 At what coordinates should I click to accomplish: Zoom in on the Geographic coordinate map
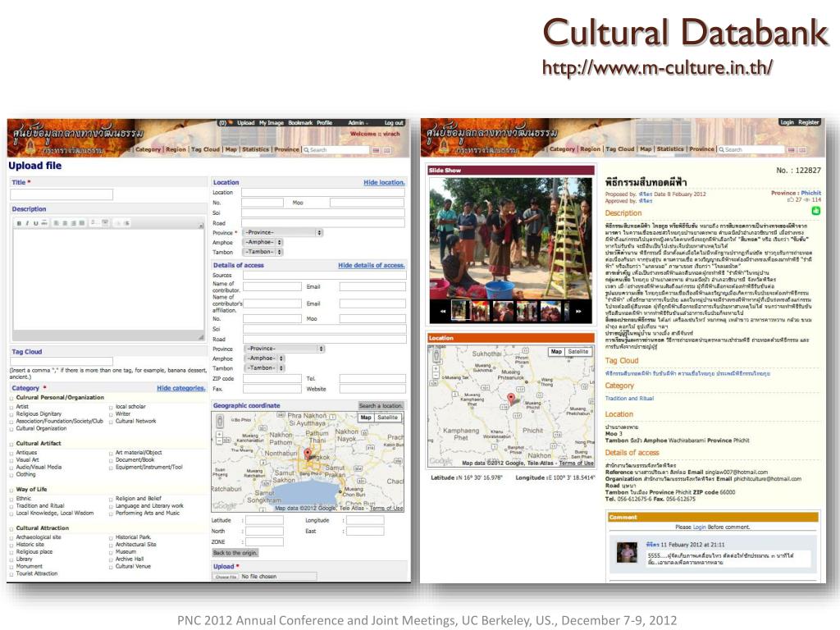tap(219, 433)
